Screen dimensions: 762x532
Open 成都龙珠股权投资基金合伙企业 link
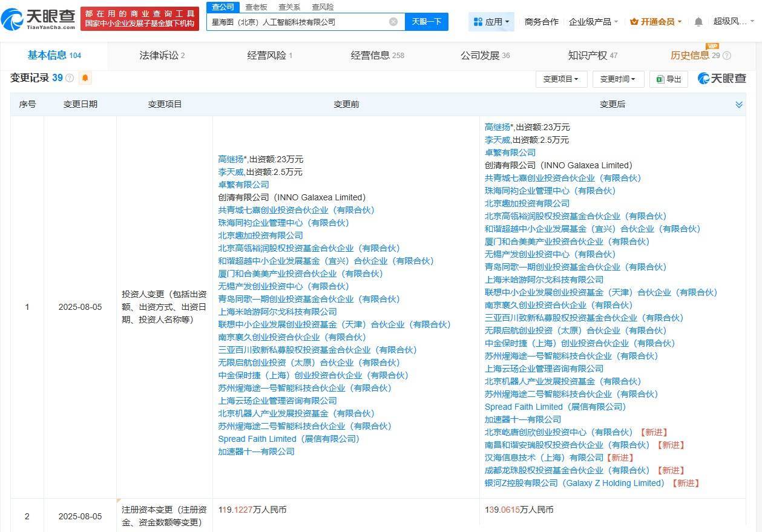[x=567, y=470]
